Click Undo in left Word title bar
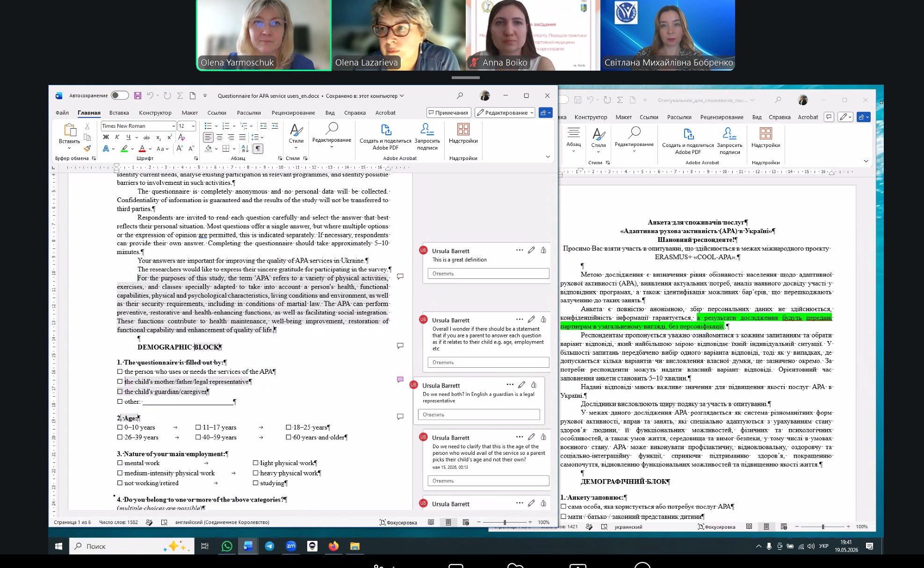 click(150, 95)
